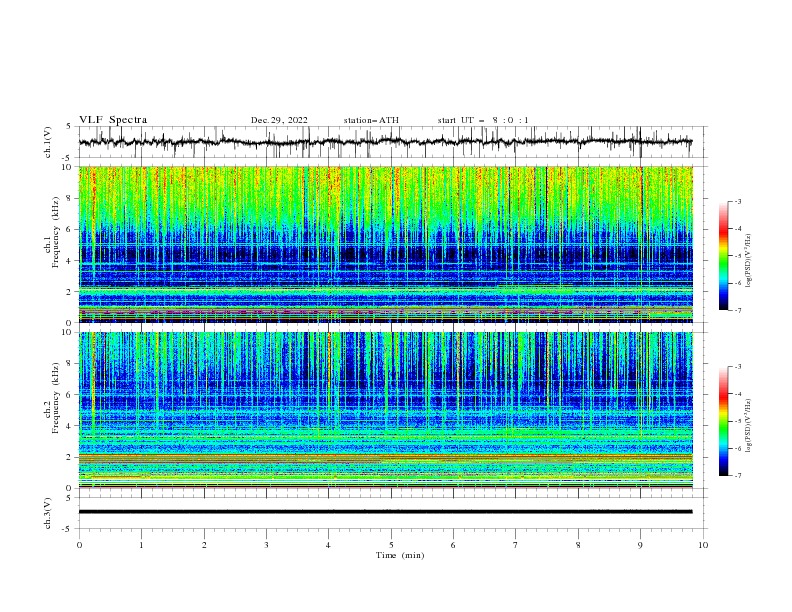The width and height of the screenshot is (792, 612).
Task: Click the "-3" tick on ch.1 color bar
Action: tap(737, 201)
